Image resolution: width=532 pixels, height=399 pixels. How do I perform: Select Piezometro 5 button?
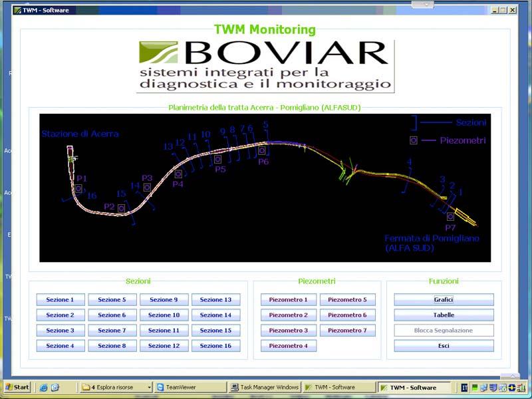click(x=347, y=300)
